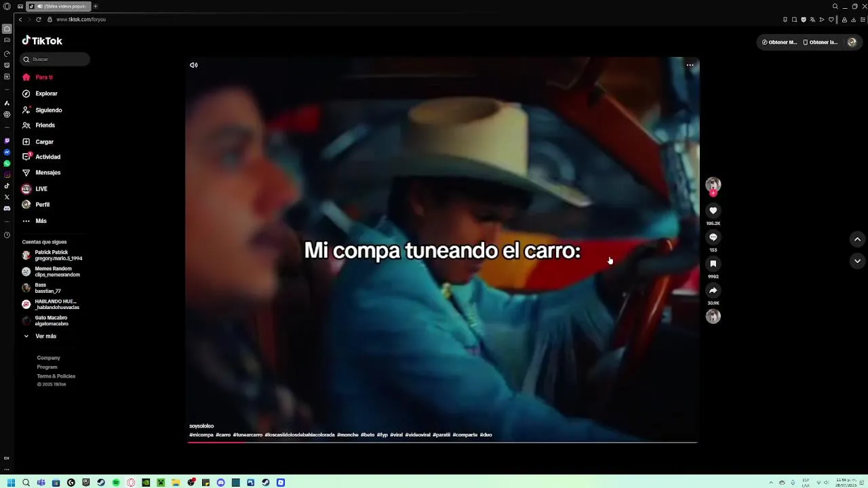Click the #tunearcarro hashtag
The width and height of the screenshot is (868, 488).
click(248, 434)
